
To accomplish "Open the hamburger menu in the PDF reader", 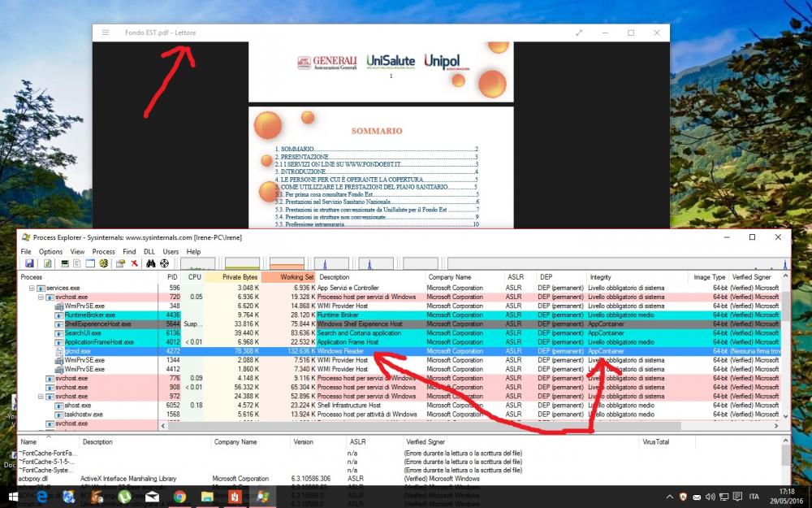I will 106,33.
